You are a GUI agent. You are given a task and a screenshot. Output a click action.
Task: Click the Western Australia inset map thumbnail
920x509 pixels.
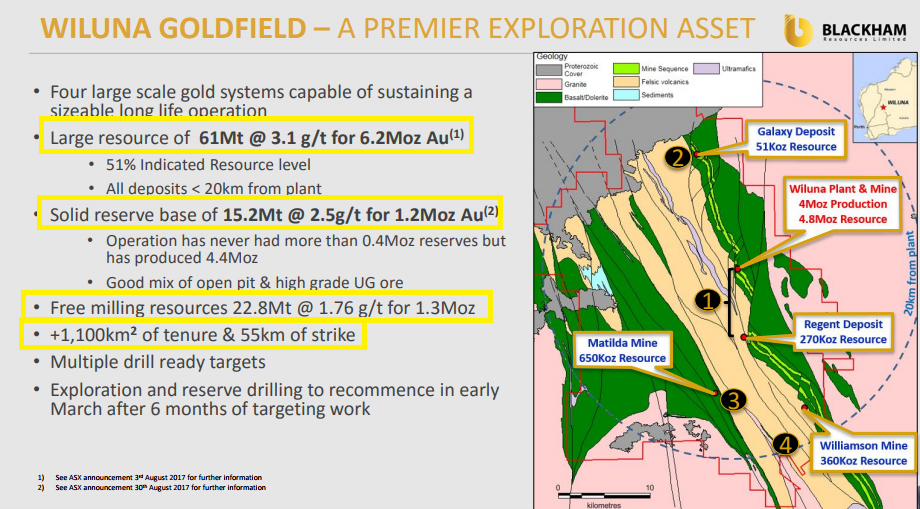(885, 98)
